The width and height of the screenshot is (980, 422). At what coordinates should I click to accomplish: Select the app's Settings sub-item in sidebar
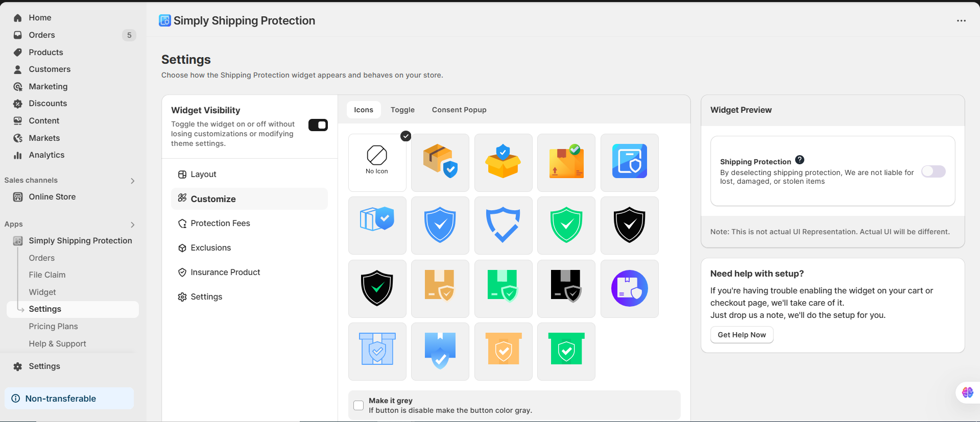coord(73,309)
